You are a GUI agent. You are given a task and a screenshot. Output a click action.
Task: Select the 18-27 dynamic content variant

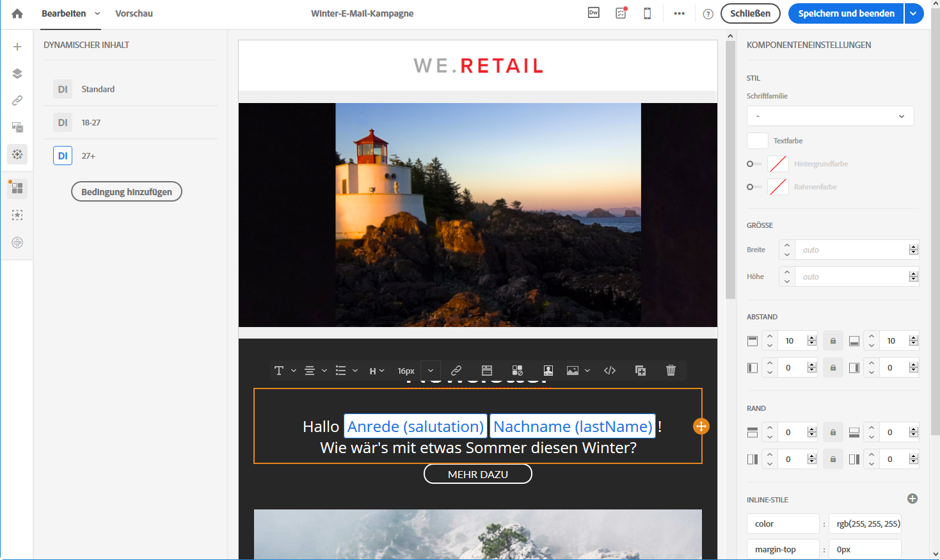click(91, 123)
